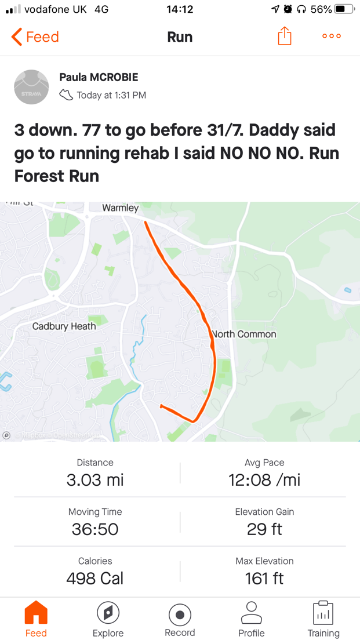This screenshot has height=640, width=360.
Task: Open the Distance 3.03 mi stat
Action: (x=95, y=473)
